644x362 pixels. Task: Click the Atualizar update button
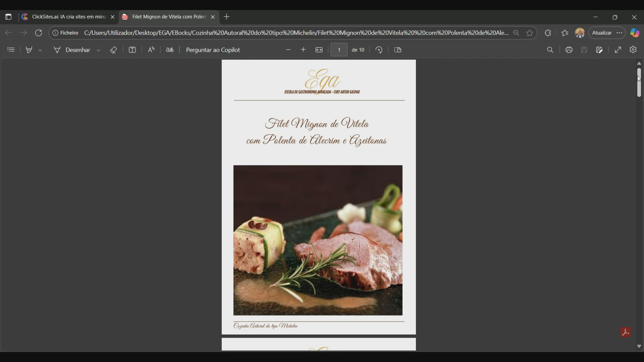point(602,33)
